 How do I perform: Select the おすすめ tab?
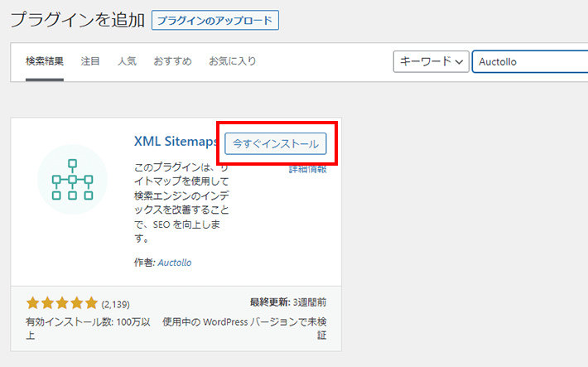(x=172, y=61)
